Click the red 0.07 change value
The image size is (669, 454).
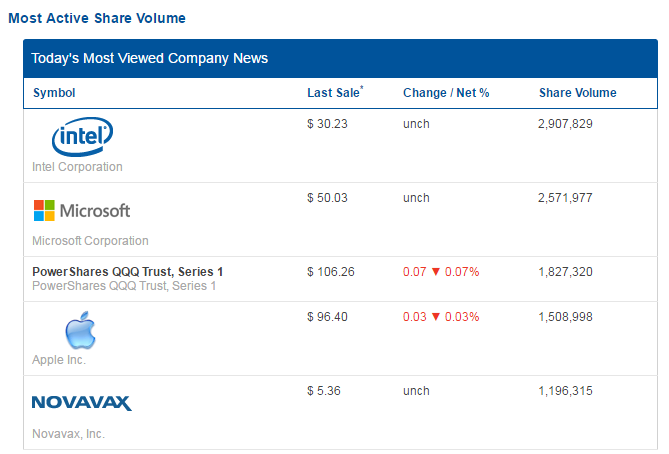point(415,272)
